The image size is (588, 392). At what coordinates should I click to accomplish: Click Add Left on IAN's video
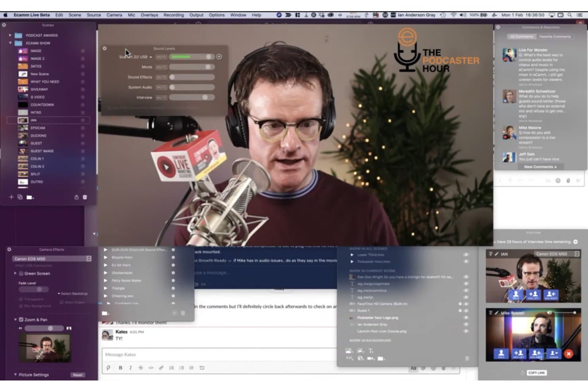[x=533, y=295]
